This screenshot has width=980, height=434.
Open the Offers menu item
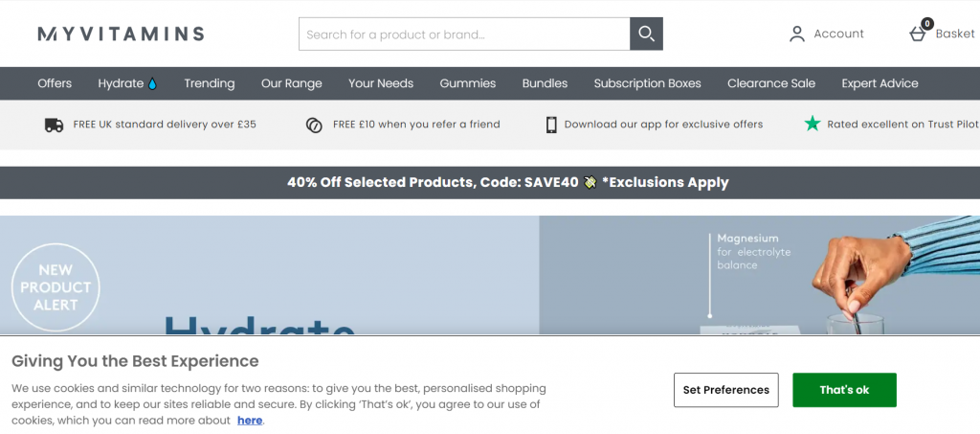coord(55,83)
